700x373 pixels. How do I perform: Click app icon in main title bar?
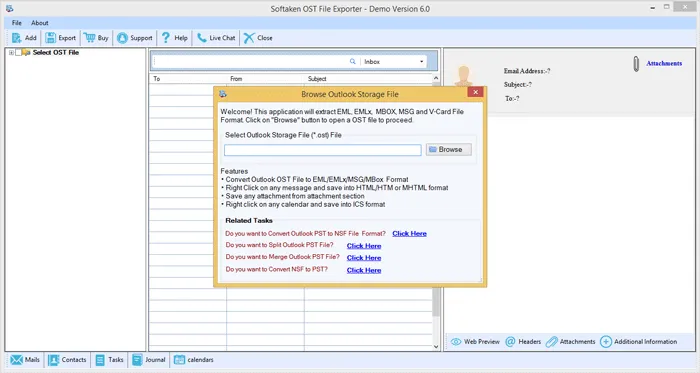point(9,8)
